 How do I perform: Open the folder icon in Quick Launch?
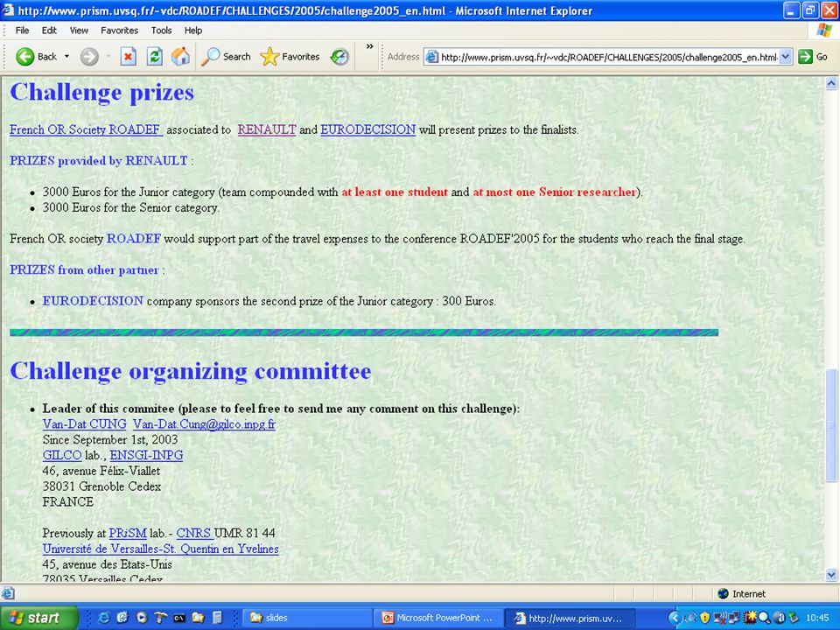(x=198, y=618)
